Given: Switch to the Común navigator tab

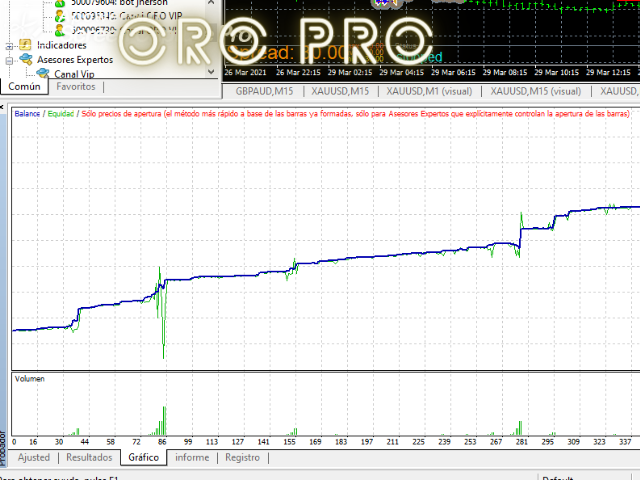Looking at the screenshot, I should pos(24,87).
